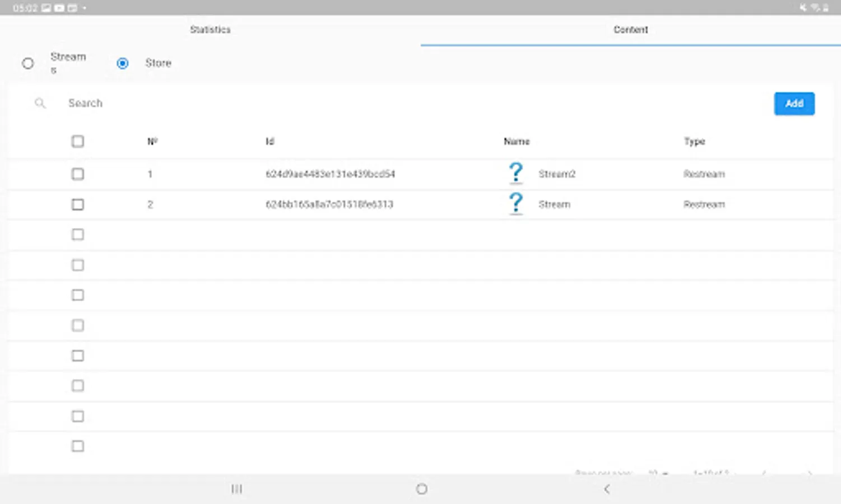Viewport: 841px width, 504px height.
Task: Switch to the Content tab
Action: click(x=630, y=30)
